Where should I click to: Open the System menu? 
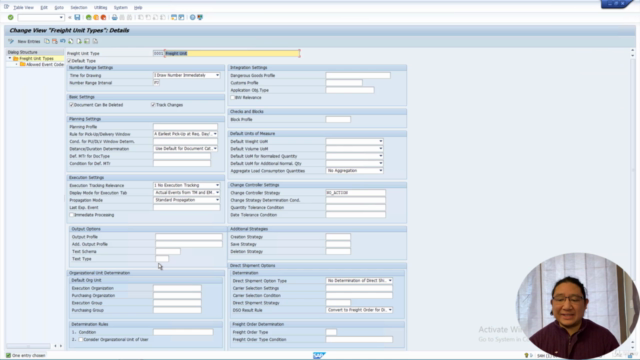pyautogui.click(x=120, y=7)
